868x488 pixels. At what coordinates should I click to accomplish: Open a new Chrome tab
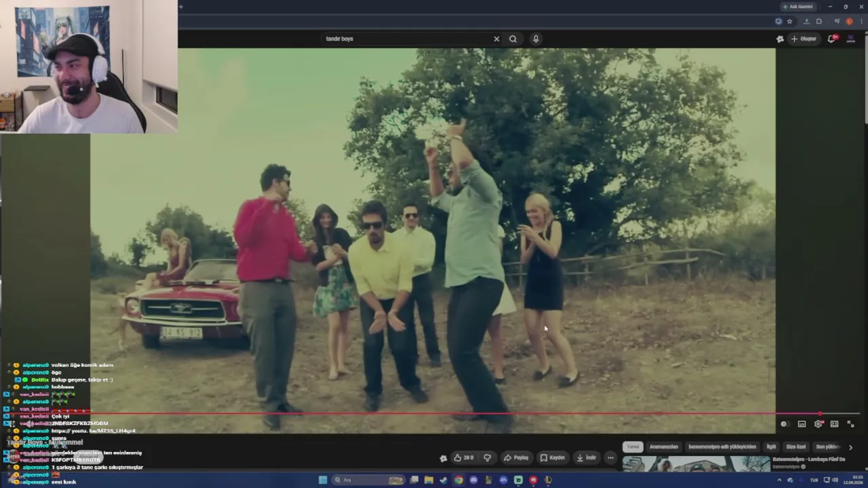click(181, 7)
